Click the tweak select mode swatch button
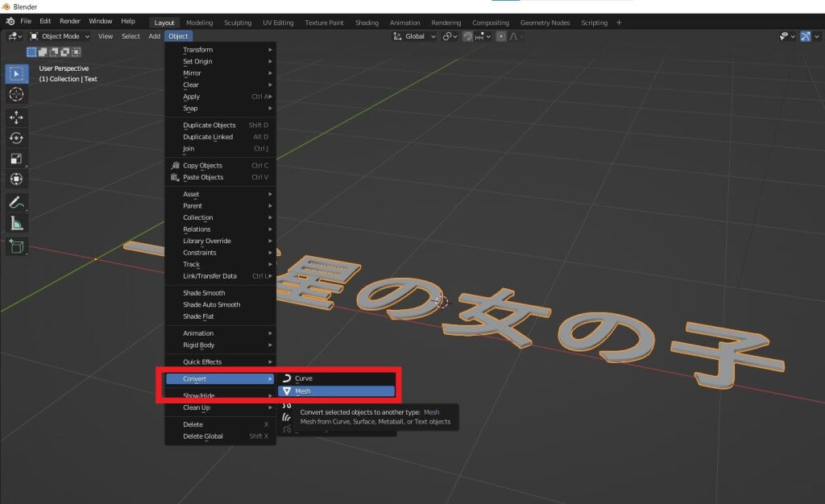The height and width of the screenshot is (504, 825). pyautogui.click(x=32, y=52)
